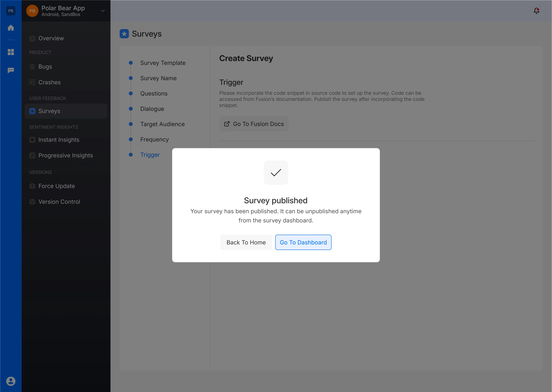552x392 pixels.
Task: Click the Force Update arrow icon
Action: 32,186
